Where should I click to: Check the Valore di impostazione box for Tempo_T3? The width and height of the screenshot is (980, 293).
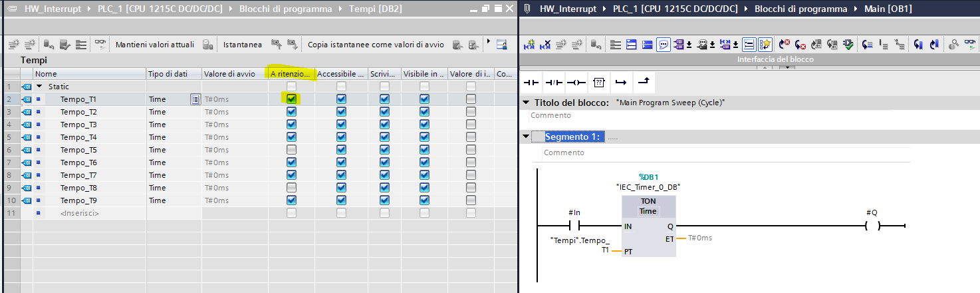471,125
